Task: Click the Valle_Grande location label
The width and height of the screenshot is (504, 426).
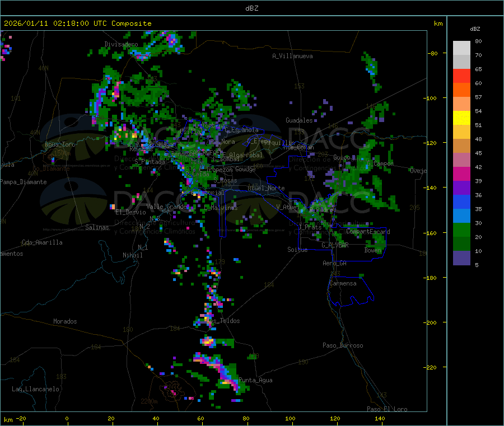Action: pyautogui.click(x=166, y=207)
